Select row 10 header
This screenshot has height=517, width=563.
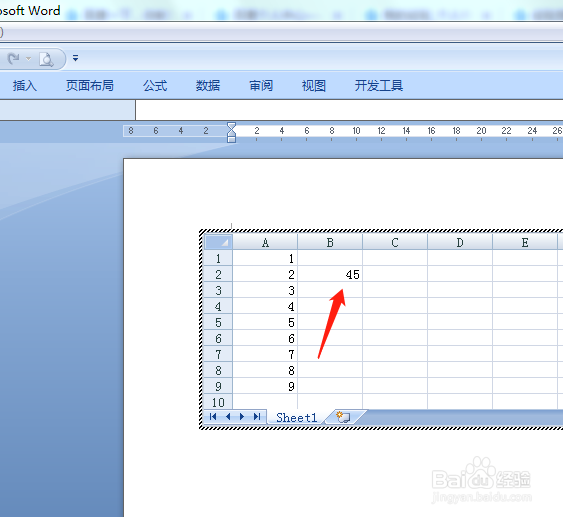tap(218, 402)
